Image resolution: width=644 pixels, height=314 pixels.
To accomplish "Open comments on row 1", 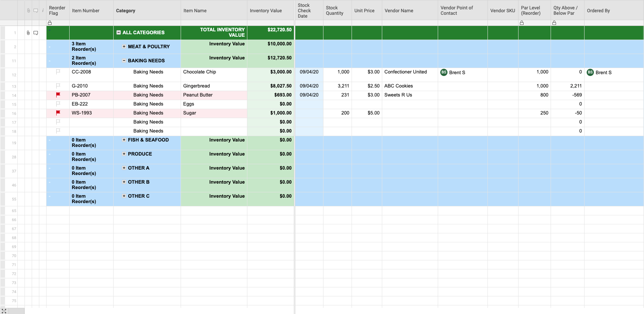I will [x=36, y=33].
